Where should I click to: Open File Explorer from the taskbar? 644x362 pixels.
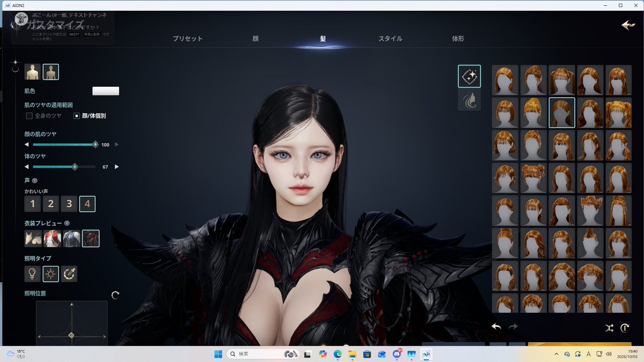click(352, 354)
